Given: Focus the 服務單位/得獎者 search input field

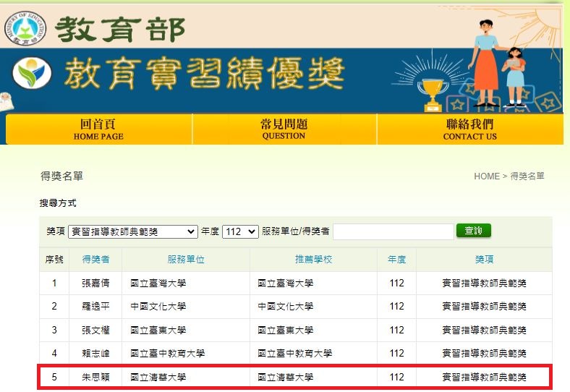Looking at the screenshot, I should point(394,231).
